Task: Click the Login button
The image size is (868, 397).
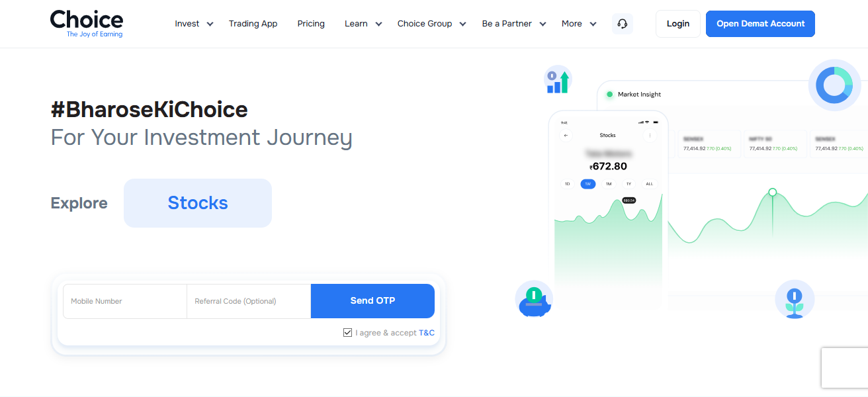Action: (678, 24)
